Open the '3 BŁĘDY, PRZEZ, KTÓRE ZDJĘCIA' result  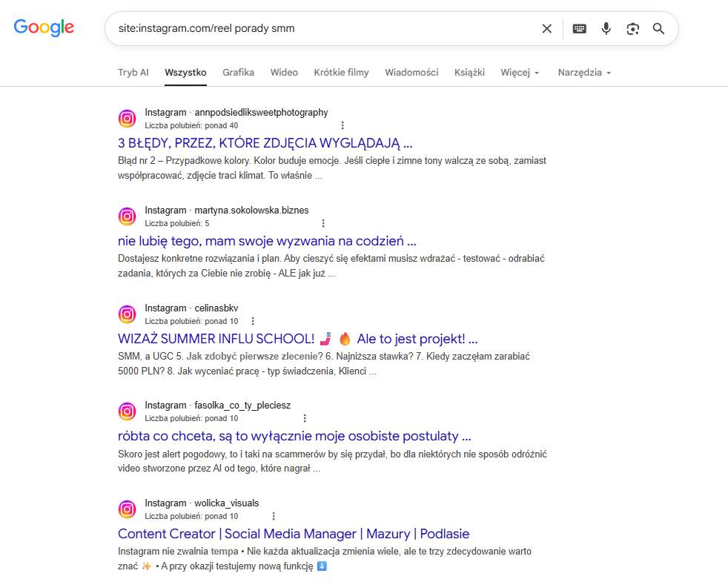click(x=265, y=143)
